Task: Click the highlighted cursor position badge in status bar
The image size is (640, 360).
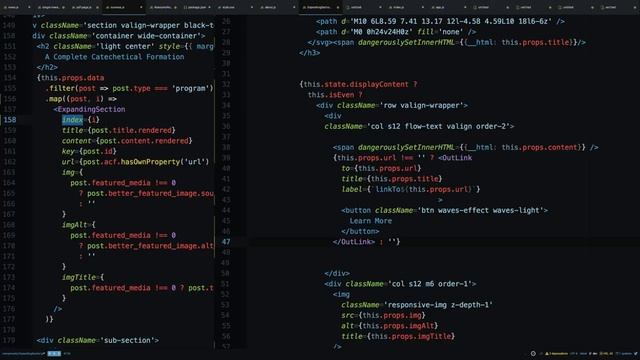Action: coord(54,353)
